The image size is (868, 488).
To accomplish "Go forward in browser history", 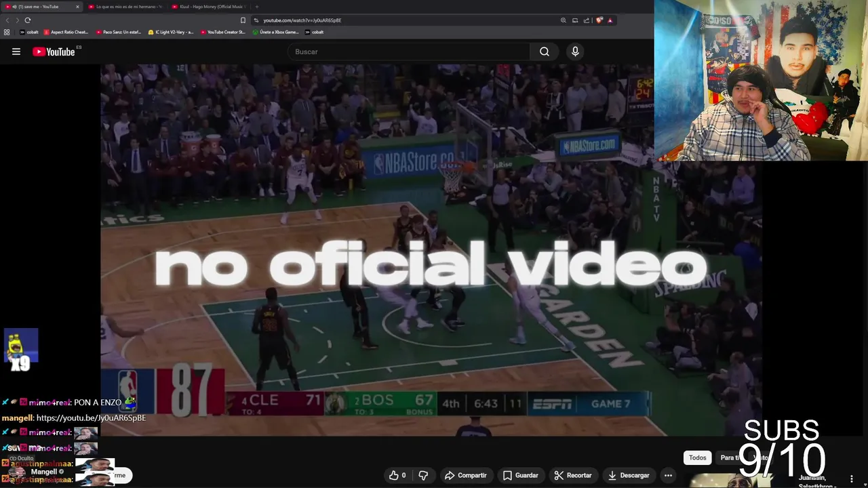I will (17, 20).
